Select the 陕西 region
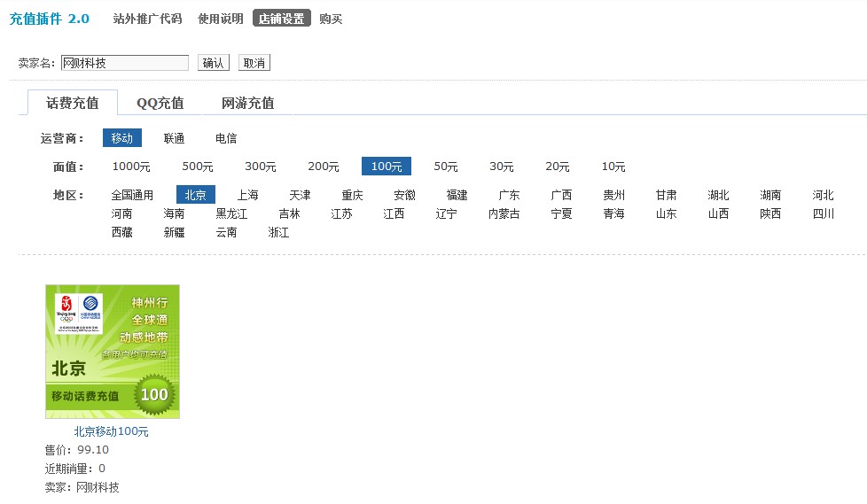 coord(770,213)
